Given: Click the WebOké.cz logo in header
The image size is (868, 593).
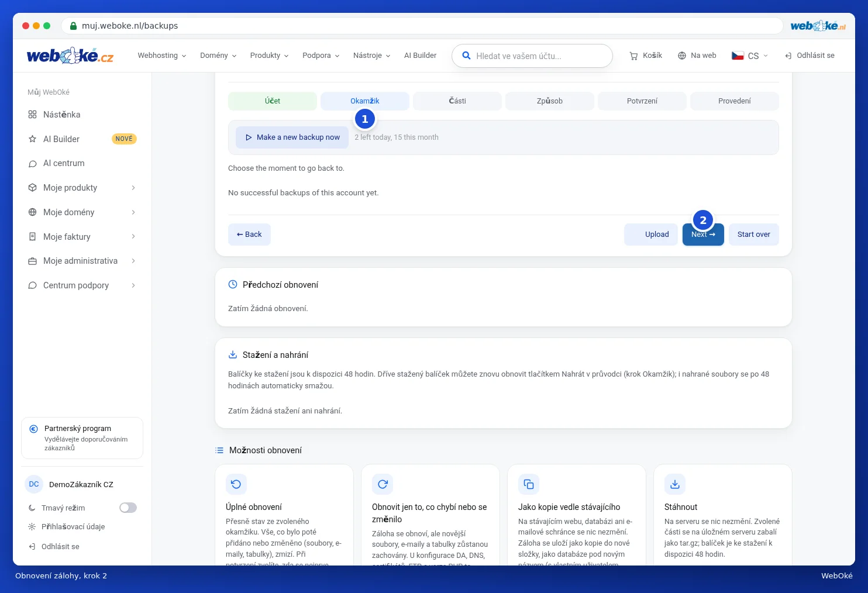Looking at the screenshot, I should coord(70,56).
